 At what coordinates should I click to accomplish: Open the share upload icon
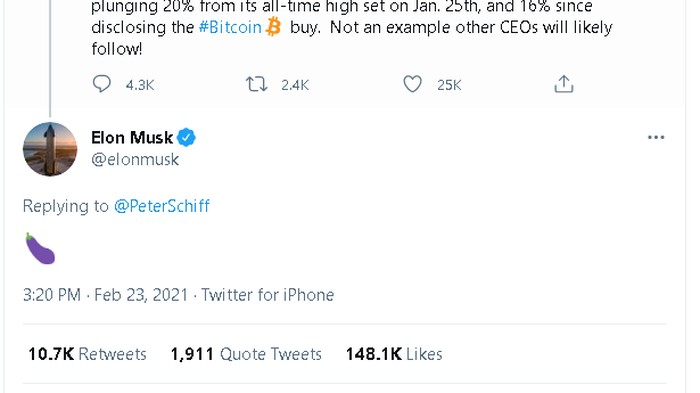[x=564, y=84]
